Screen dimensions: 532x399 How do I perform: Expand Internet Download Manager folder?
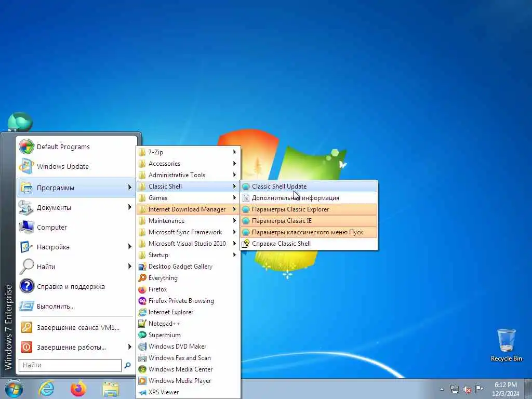(189, 209)
